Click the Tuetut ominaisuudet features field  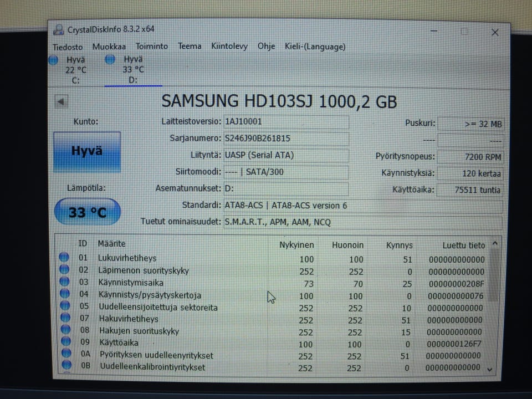pyautogui.click(x=362, y=222)
